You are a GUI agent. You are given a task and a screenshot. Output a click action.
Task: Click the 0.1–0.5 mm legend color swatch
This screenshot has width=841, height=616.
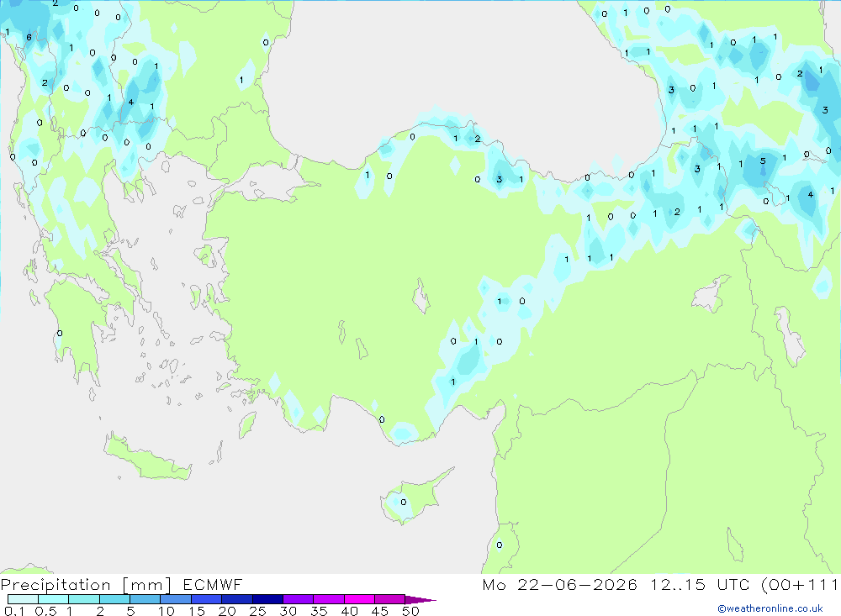click(x=23, y=599)
